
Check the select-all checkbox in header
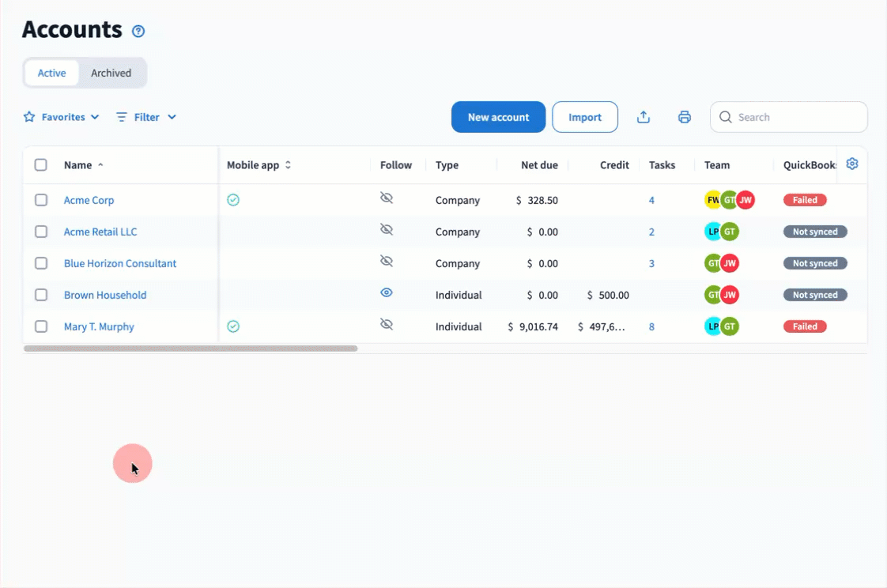pos(41,164)
